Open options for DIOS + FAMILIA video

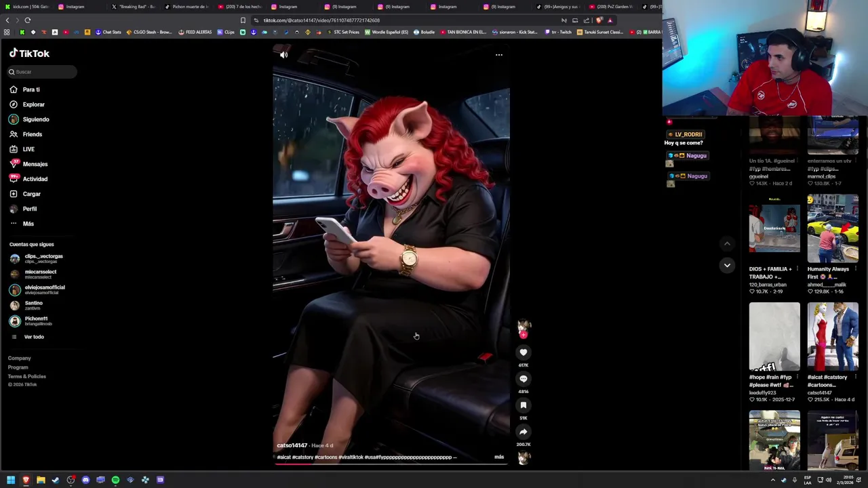tap(797, 269)
